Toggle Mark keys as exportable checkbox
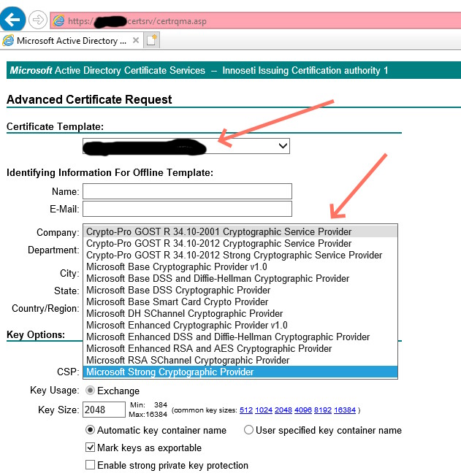This screenshot has width=461, height=476. (91, 448)
